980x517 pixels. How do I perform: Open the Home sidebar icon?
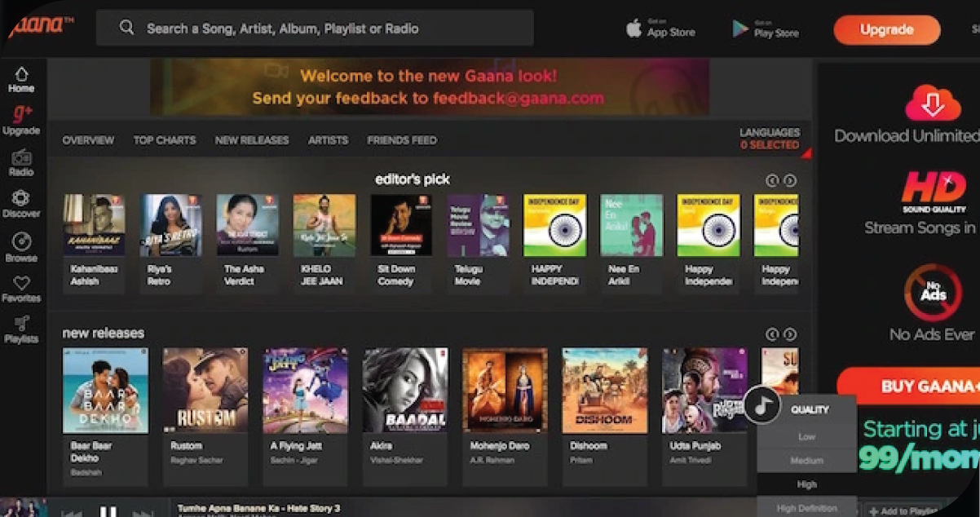tap(21, 75)
